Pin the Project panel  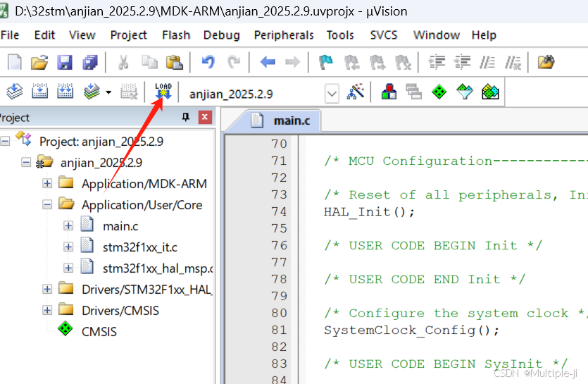point(186,117)
